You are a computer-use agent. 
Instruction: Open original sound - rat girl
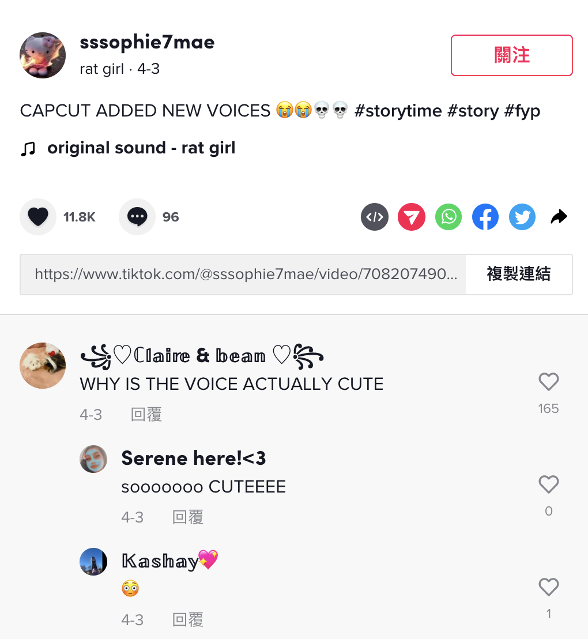pyautogui.click(x=141, y=148)
